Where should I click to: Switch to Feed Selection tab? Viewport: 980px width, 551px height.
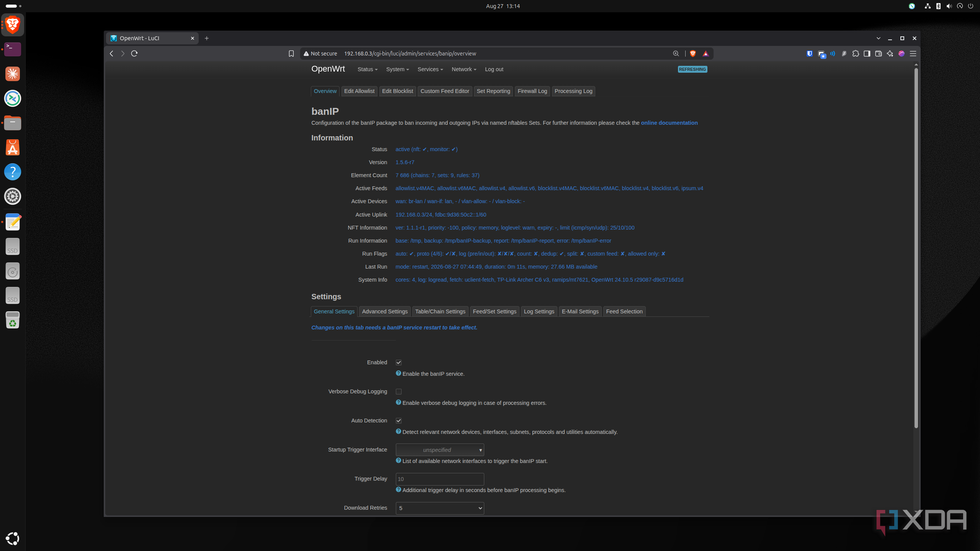point(624,311)
